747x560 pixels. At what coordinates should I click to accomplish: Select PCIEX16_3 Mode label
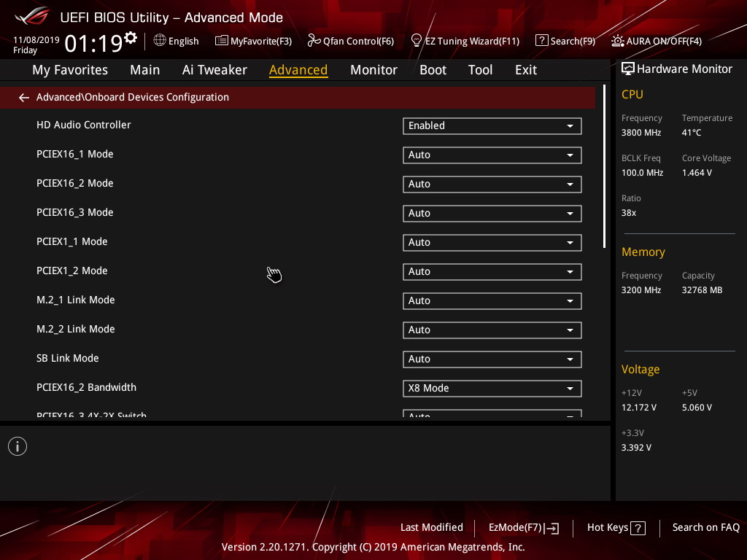75,212
